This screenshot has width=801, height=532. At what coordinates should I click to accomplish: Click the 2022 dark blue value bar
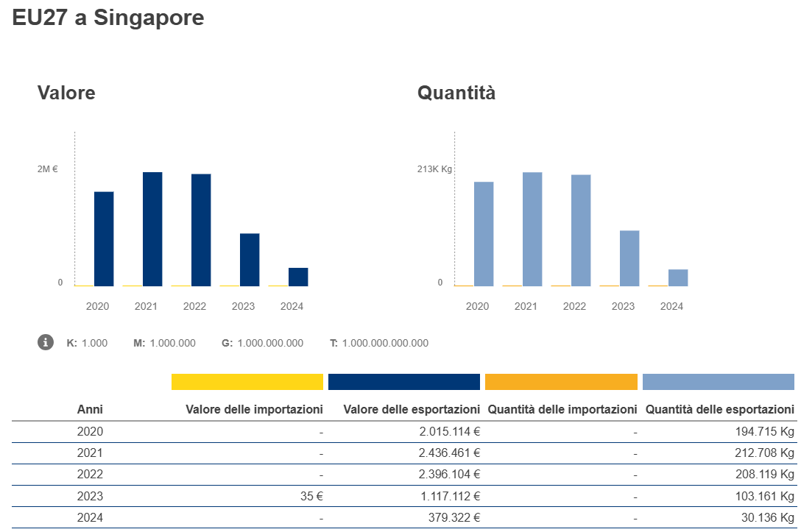(x=201, y=230)
